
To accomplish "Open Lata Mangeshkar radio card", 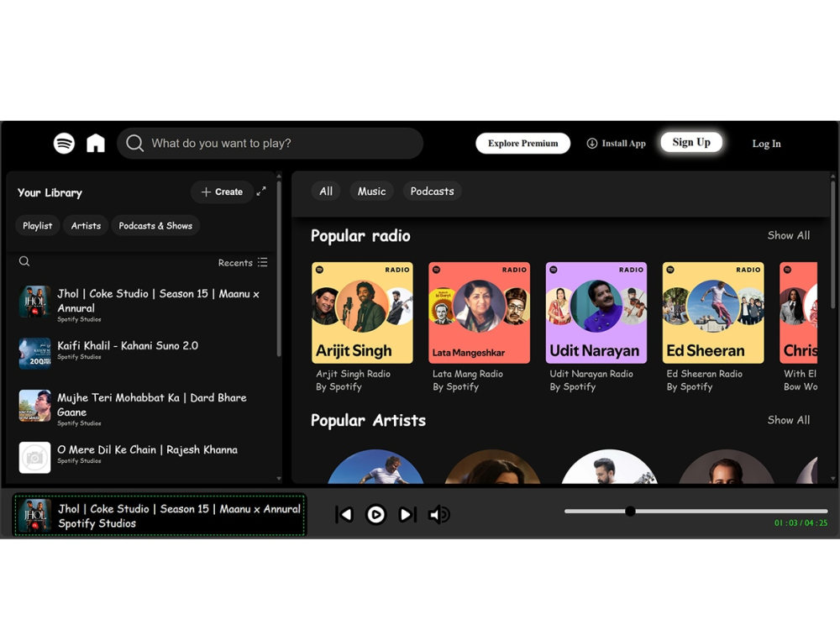I will pos(479,312).
